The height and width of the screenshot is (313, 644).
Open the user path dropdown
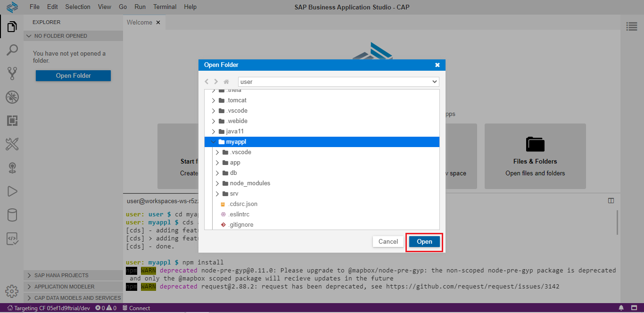(339, 82)
